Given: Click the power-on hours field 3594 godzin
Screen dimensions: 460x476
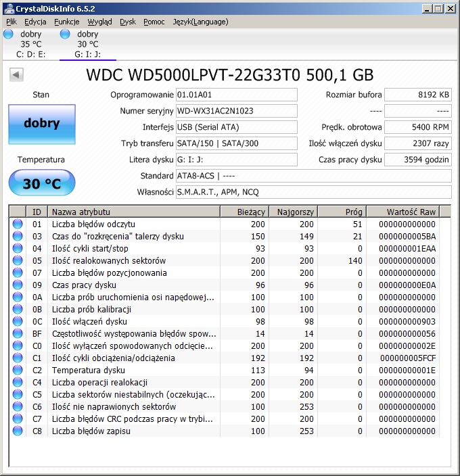Looking at the screenshot, I should 418,160.
